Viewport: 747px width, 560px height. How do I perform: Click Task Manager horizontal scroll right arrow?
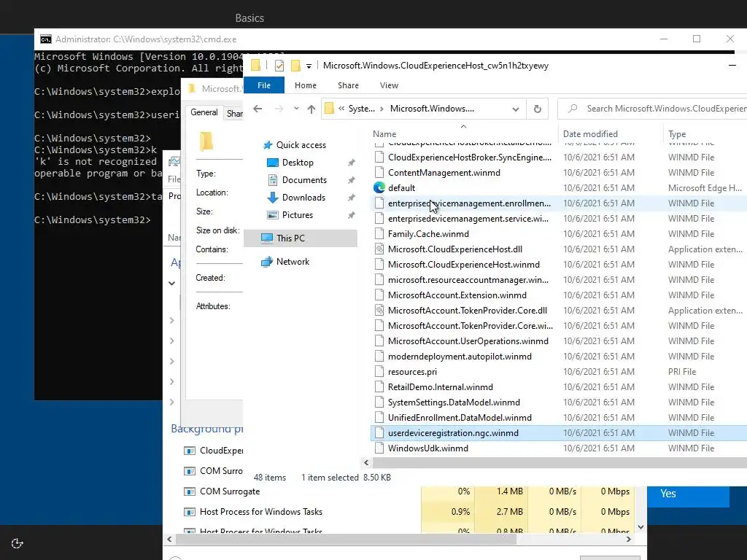[628, 539]
